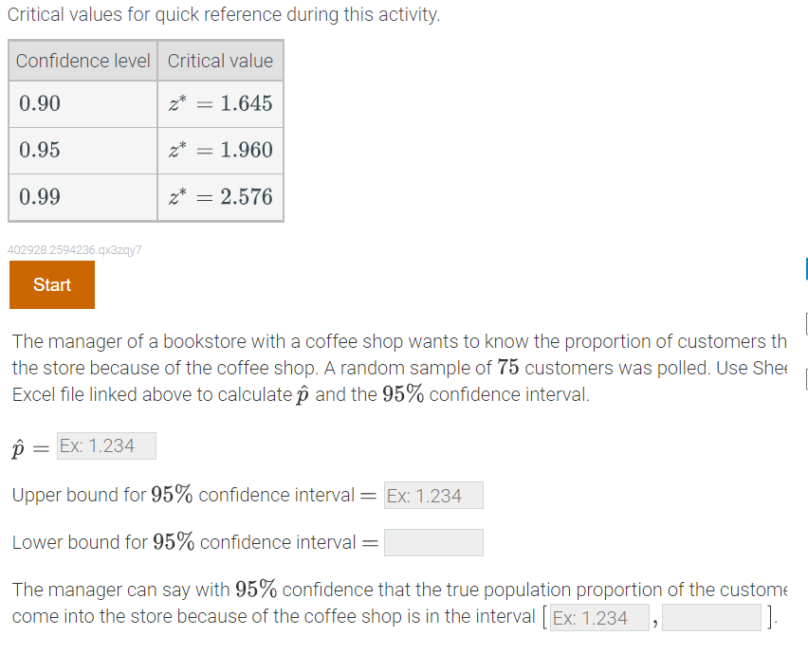Image resolution: width=808 pixels, height=672 pixels.
Task: Click the Start button
Action: 51,284
